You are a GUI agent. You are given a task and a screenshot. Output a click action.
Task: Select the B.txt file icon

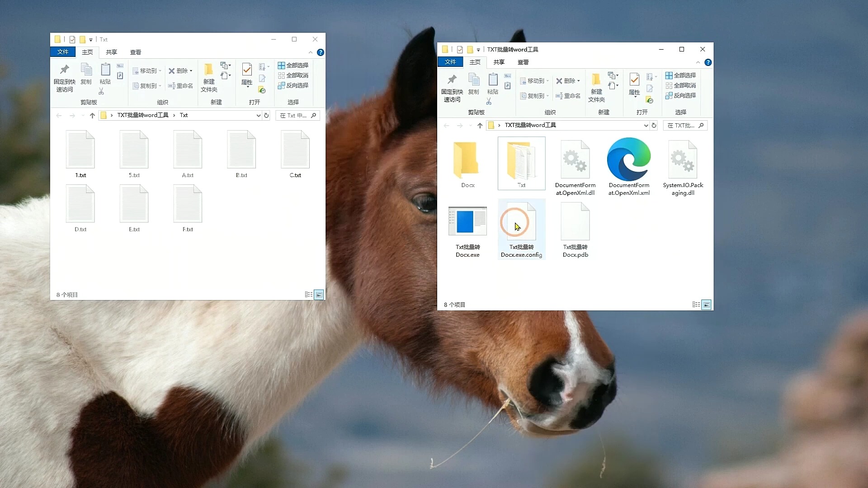click(x=241, y=150)
